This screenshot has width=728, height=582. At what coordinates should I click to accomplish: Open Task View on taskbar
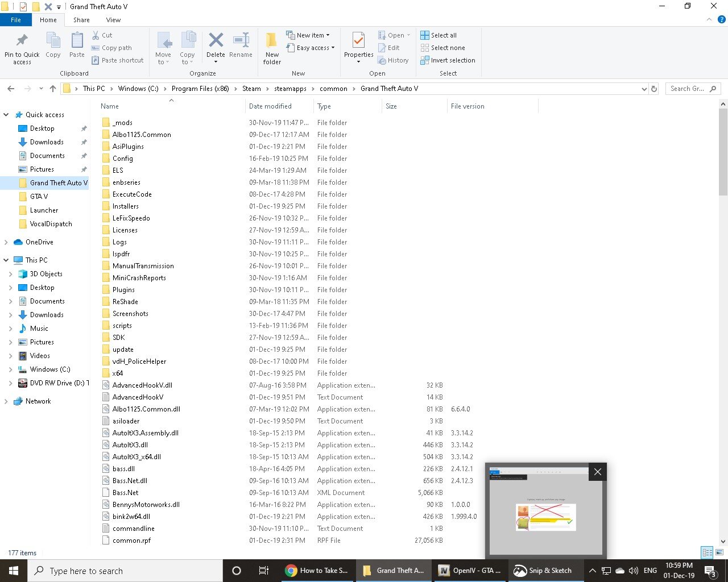[263, 571]
